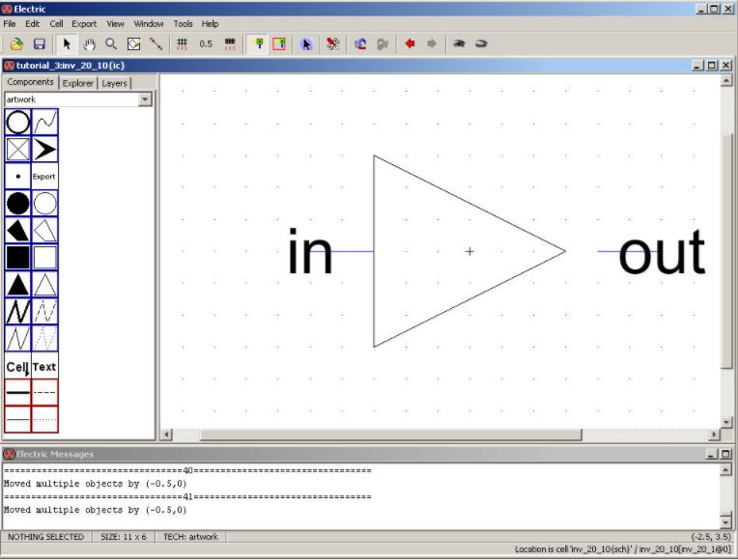Switch to the Explorer tab
Screen dimensions: 738x560
pyautogui.click(x=78, y=84)
